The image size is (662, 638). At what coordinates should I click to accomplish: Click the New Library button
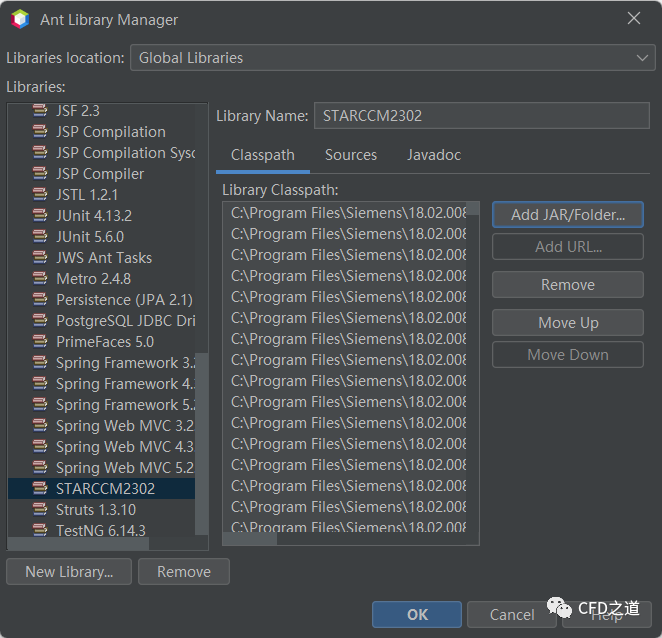coord(69,572)
